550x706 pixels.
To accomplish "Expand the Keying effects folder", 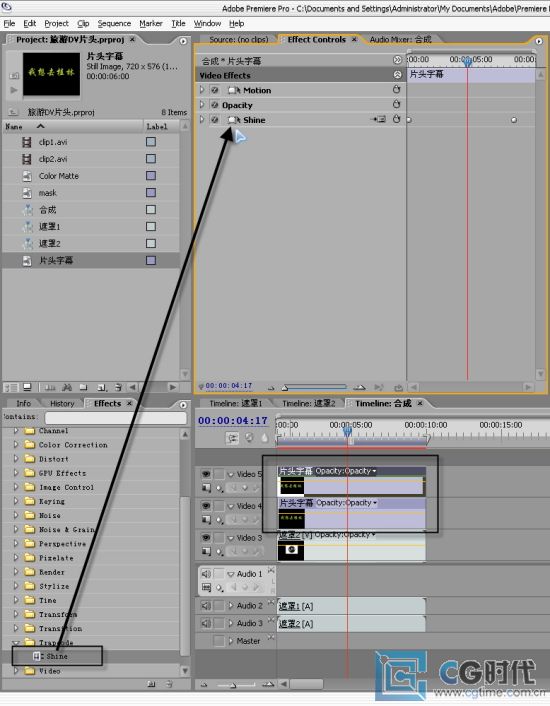I will (16, 501).
